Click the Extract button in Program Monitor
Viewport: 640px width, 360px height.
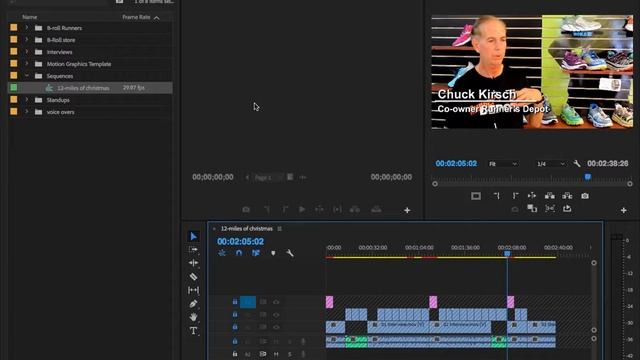(567, 196)
